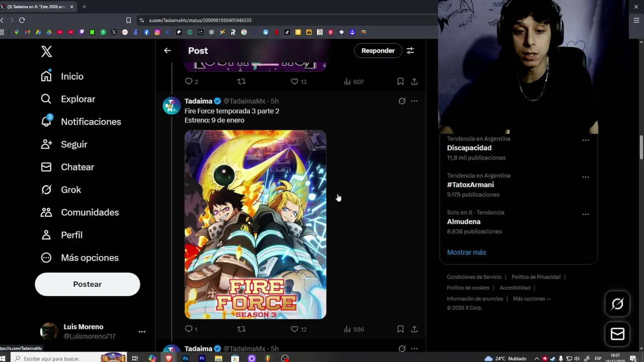Screen dimensions: 644x362
Task: Open Comunidades in the sidebar
Action: tap(79, 212)
